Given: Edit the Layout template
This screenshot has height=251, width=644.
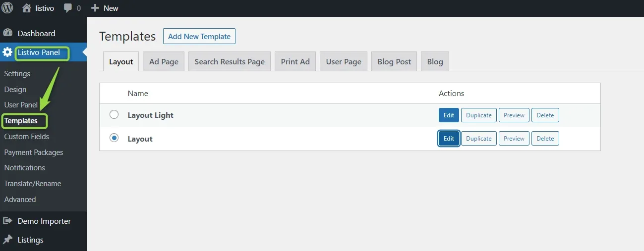Looking at the screenshot, I should (x=449, y=139).
